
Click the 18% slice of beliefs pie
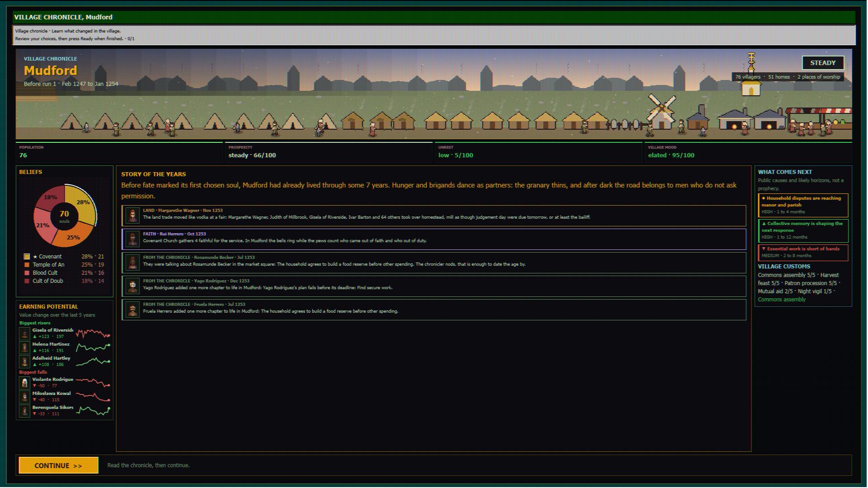(x=51, y=197)
